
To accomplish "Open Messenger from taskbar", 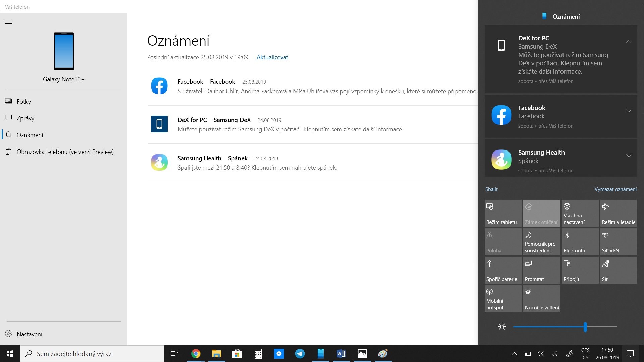I will pos(279,354).
